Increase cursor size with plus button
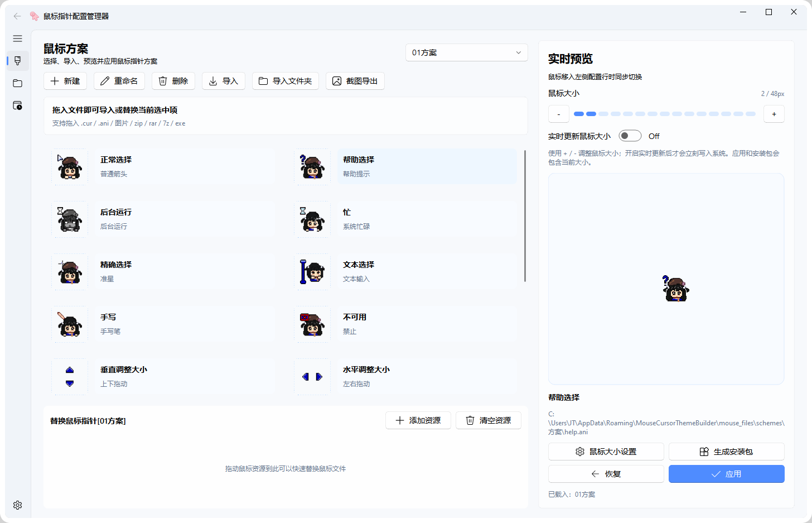This screenshot has width=812, height=523. pyautogui.click(x=774, y=114)
